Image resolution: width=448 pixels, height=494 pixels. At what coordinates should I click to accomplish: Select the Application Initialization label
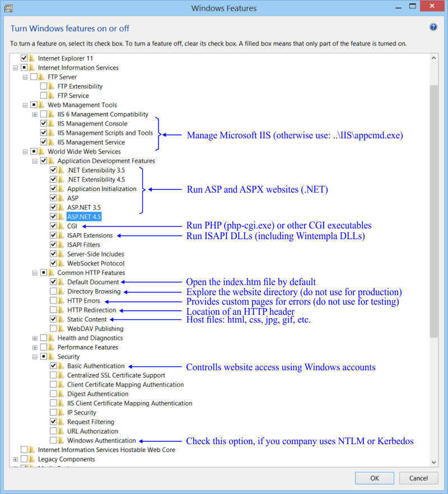102,189
